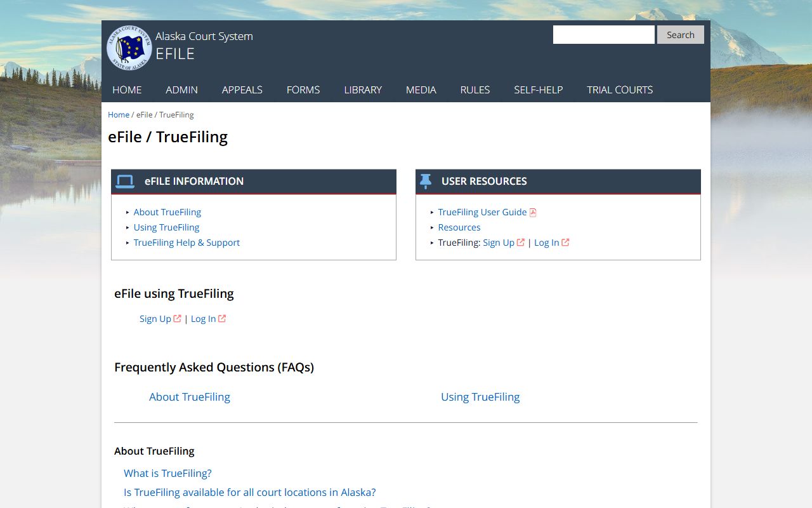Open the Resources link
Image resolution: width=812 pixels, height=508 pixels.
[459, 227]
